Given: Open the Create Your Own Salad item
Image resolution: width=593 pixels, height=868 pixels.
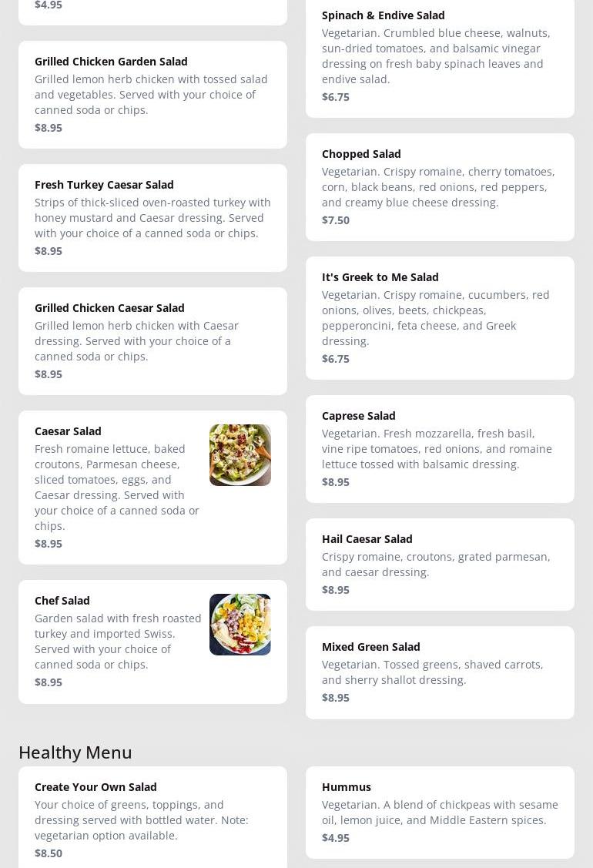Looking at the screenshot, I should tap(95, 787).
